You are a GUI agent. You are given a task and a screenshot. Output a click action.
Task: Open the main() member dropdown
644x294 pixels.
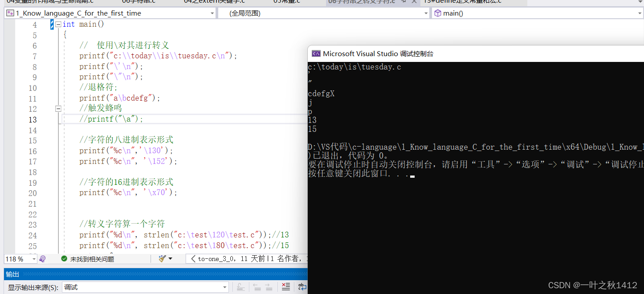[640, 13]
